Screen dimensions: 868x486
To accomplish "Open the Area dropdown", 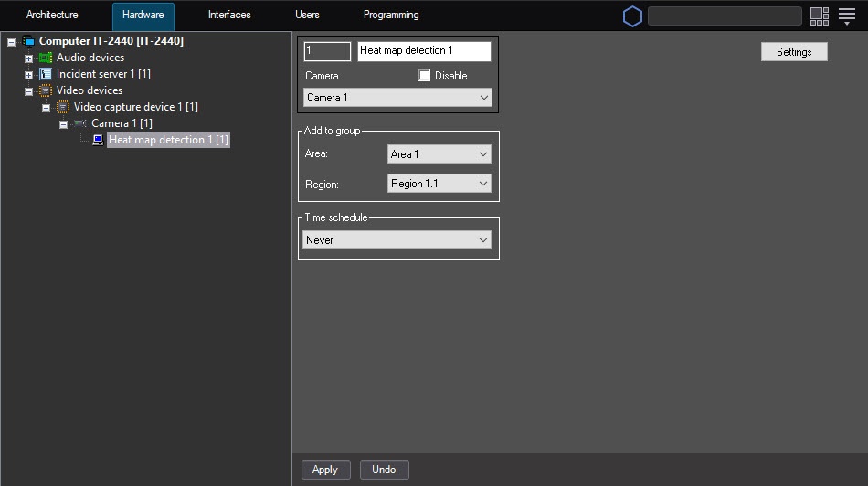I will pyautogui.click(x=439, y=154).
